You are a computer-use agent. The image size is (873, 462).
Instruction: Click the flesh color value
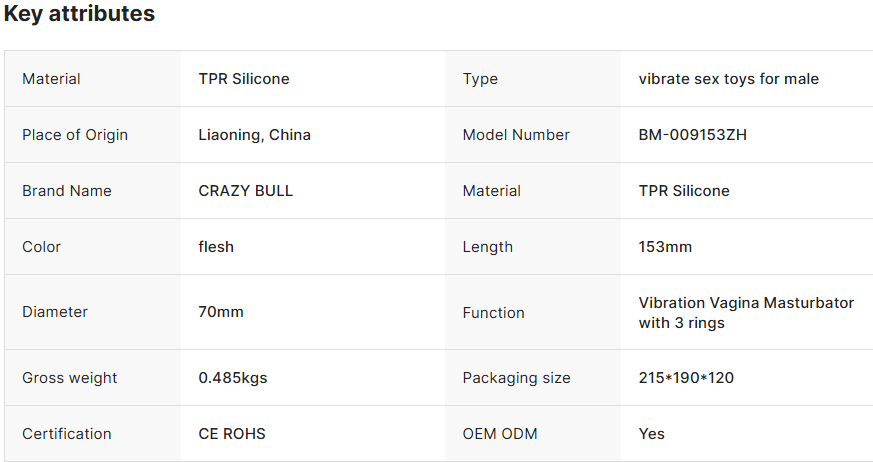pos(216,247)
